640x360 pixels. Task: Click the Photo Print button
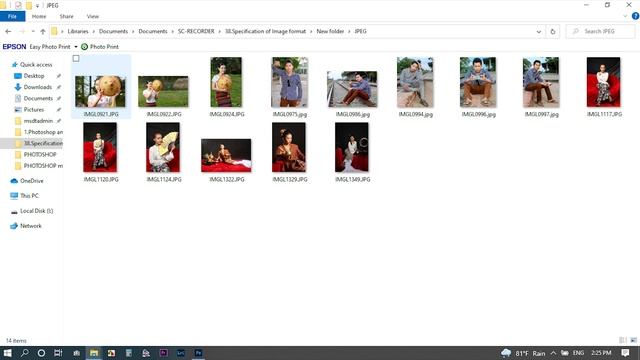point(100,47)
